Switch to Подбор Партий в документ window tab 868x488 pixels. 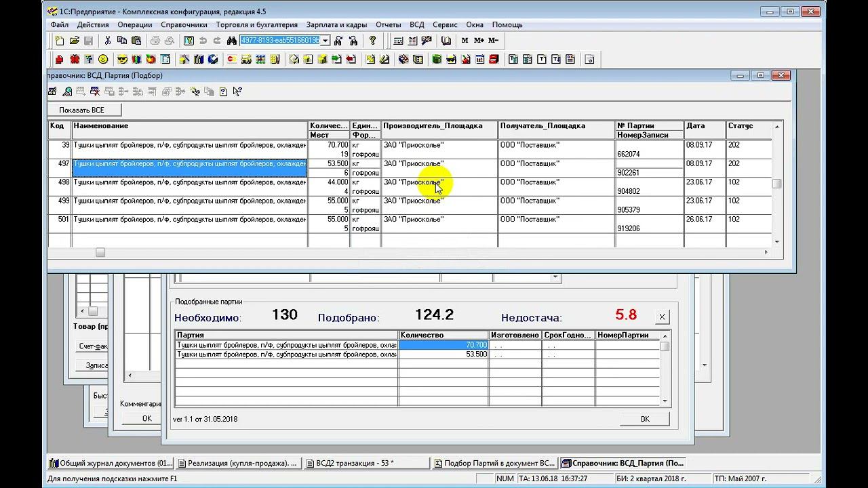pyautogui.click(x=495, y=464)
